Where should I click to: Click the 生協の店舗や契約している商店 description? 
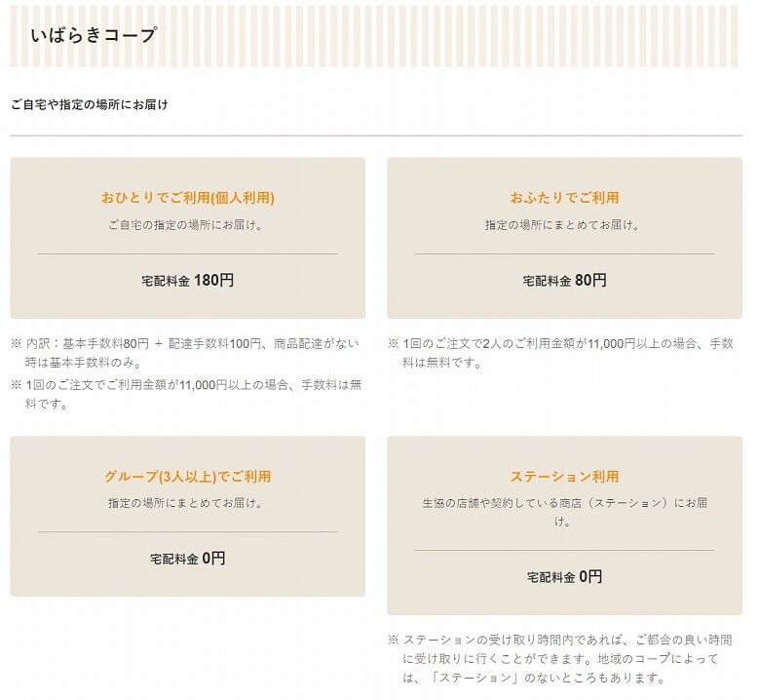click(564, 512)
